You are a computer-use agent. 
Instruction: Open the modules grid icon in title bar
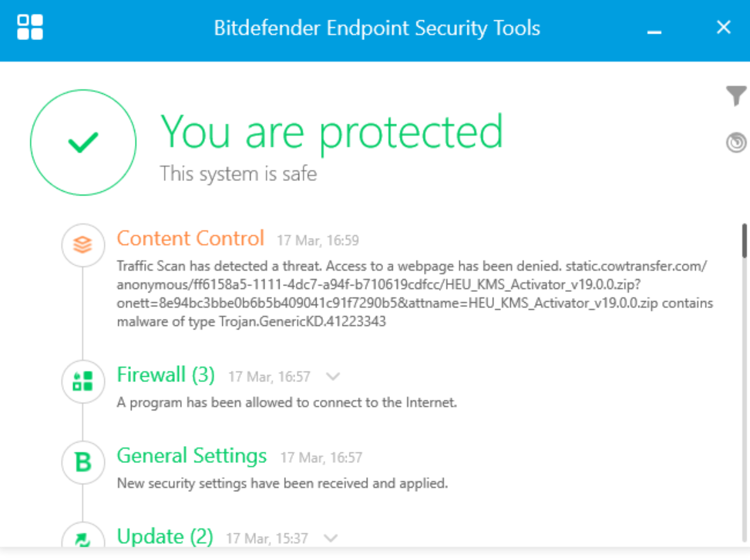pos(30,27)
